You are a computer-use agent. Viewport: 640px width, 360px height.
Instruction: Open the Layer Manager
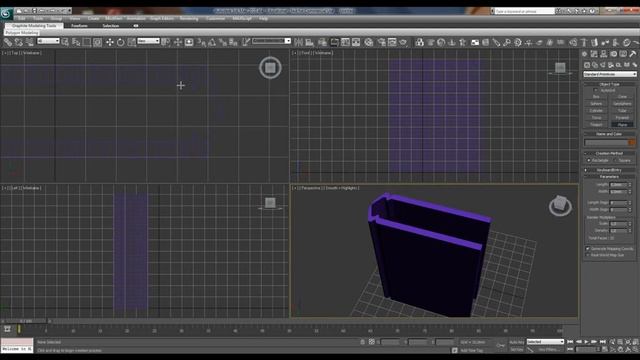coord(322,42)
